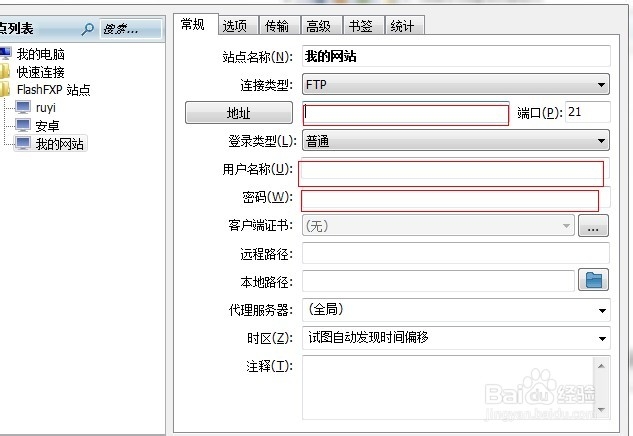Image resolution: width=633 pixels, height=436 pixels.
Task: Select the 我的网站 site entry
Action: pyautogui.click(x=59, y=144)
